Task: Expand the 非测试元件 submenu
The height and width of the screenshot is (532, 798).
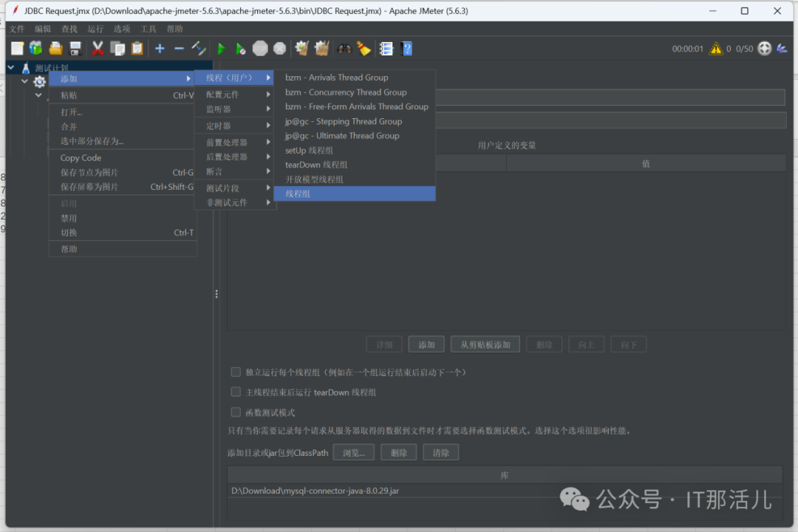Action: tap(235, 202)
